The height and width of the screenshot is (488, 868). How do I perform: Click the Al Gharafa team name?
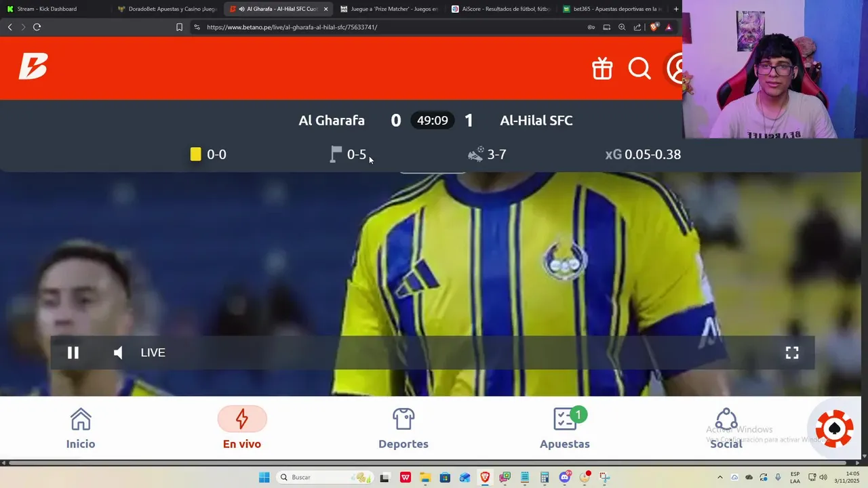coord(332,121)
